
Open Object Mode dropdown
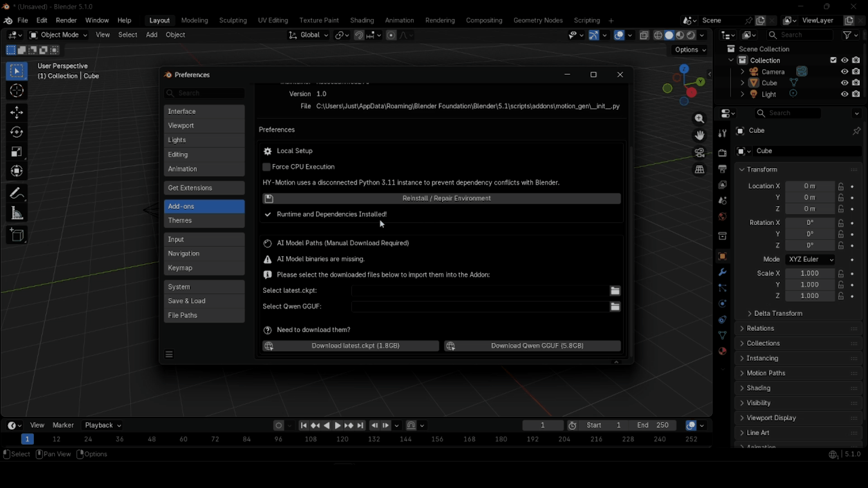pos(58,35)
